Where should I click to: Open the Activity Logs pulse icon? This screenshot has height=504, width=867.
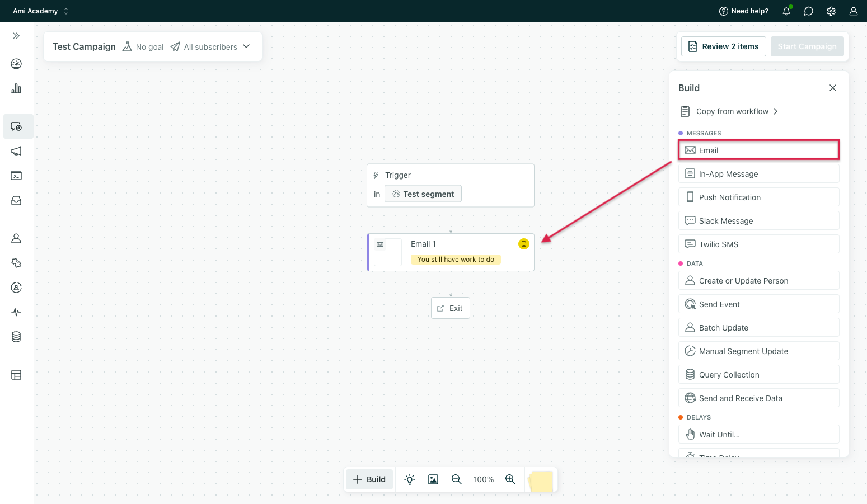coord(16,312)
